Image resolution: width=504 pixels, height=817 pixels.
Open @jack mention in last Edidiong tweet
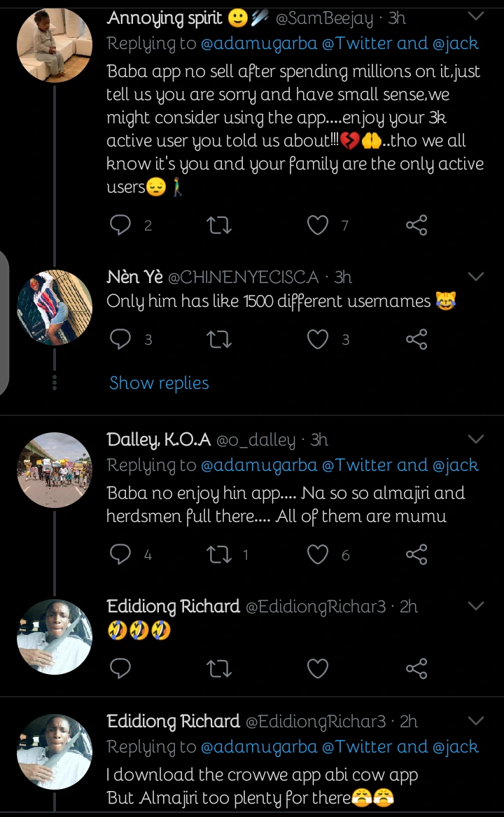[455, 747]
